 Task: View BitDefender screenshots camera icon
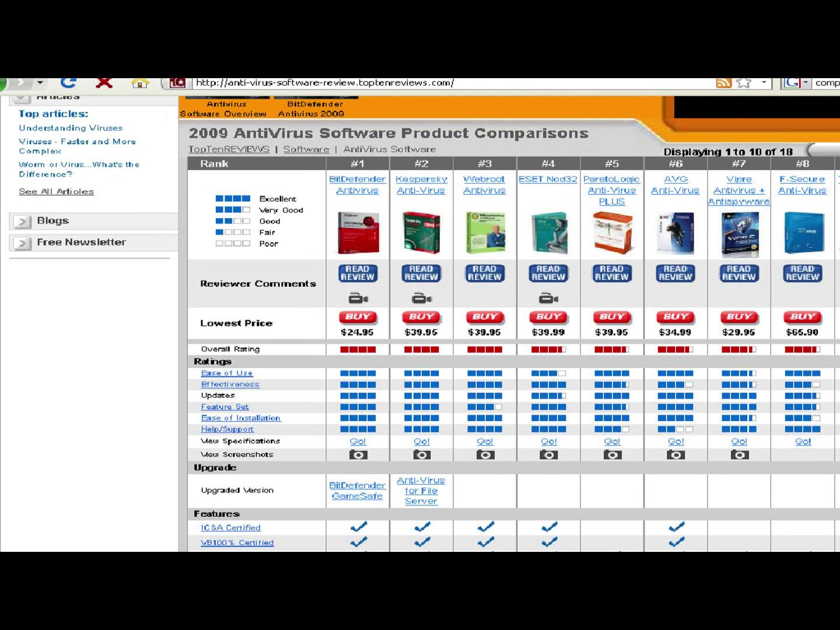[358, 454]
